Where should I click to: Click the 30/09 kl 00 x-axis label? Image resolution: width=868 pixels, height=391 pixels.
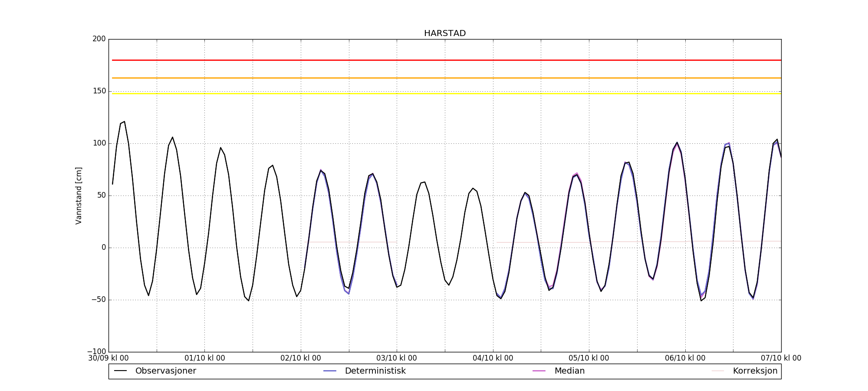pos(108,358)
